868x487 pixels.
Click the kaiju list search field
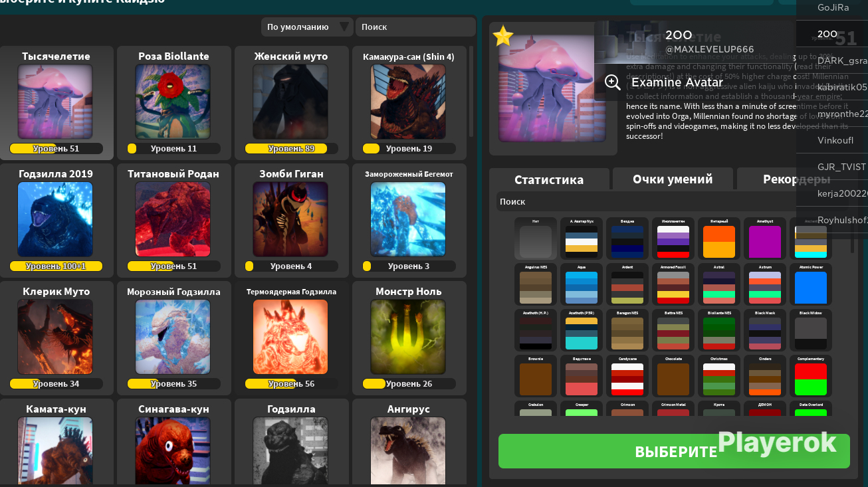415,27
